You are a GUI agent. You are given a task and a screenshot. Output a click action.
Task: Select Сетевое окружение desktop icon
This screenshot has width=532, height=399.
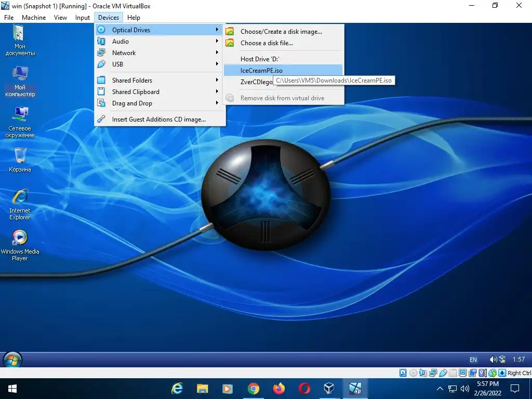(20, 122)
